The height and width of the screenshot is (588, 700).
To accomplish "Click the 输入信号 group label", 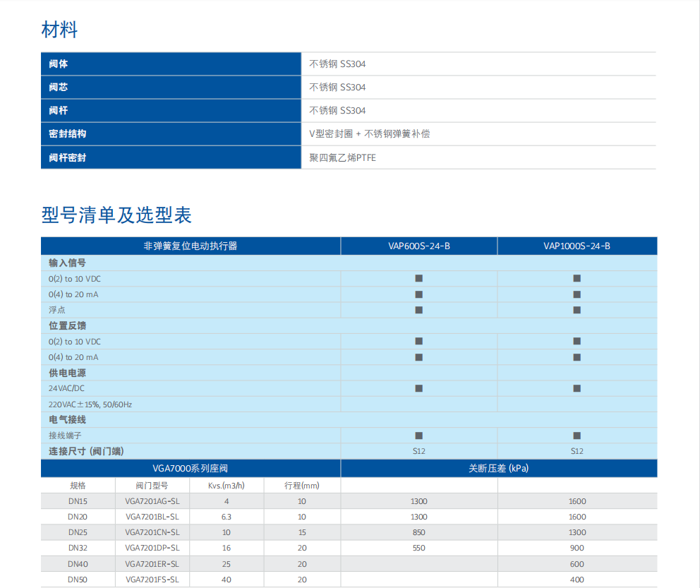I will pos(68,263).
